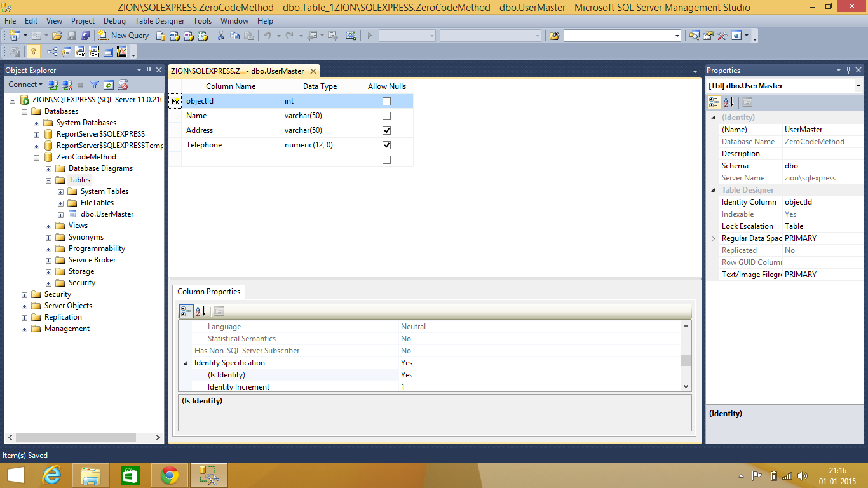The width and height of the screenshot is (868, 488).
Task: Open the File menu
Action: 10,21
